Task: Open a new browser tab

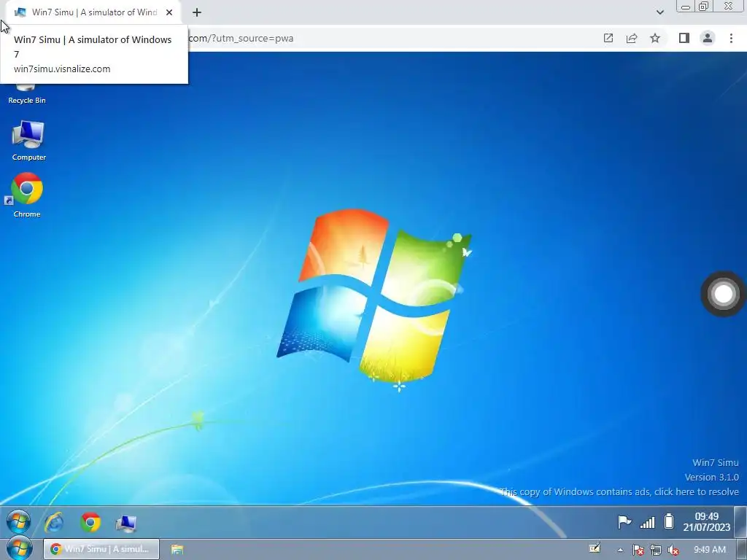Action: tap(197, 12)
